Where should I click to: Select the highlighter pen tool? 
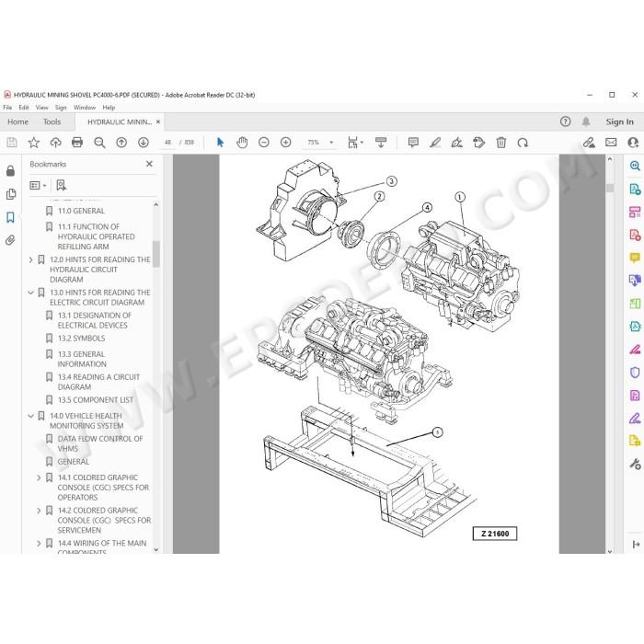[x=435, y=143]
